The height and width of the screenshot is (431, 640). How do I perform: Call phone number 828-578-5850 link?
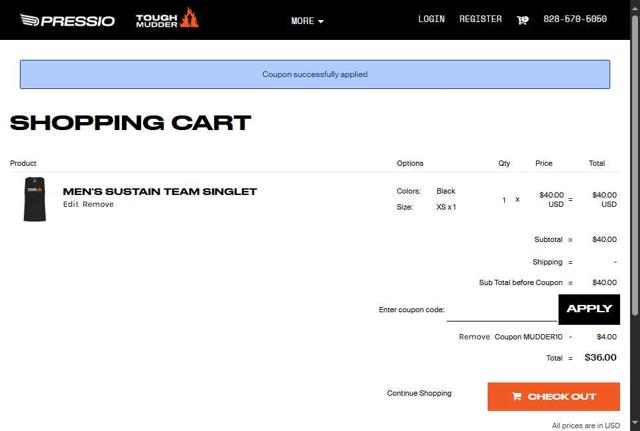(575, 19)
